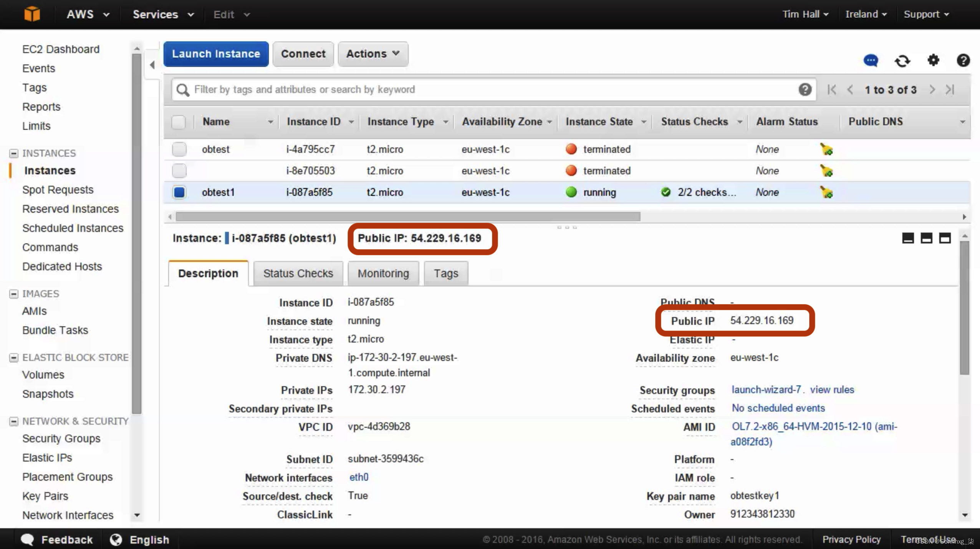The height and width of the screenshot is (549, 980).
Task: Click the instance table horizontal scrollbar
Action: [x=408, y=217]
